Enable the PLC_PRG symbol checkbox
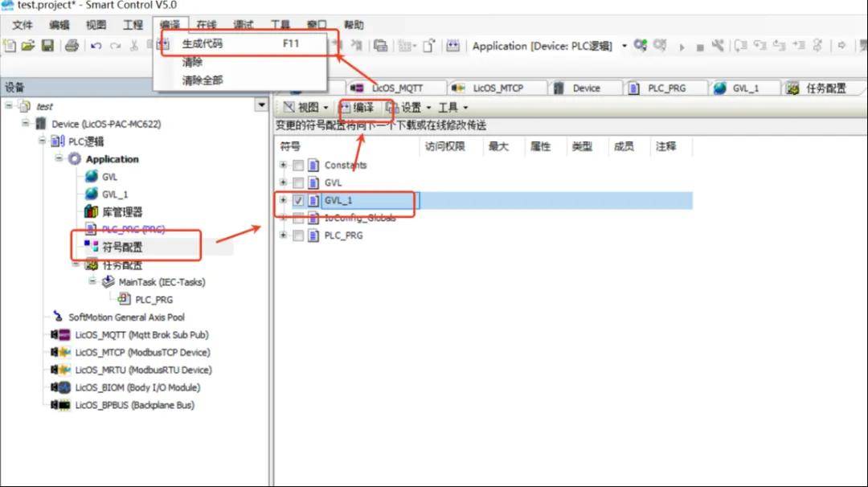The width and height of the screenshot is (868, 487). point(298,235)
